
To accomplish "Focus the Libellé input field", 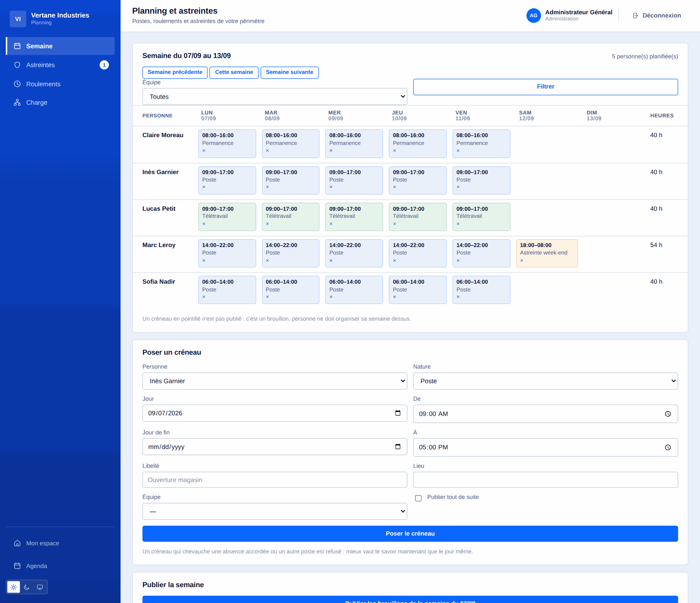I will pyautogui.click(x=275, y=479).
